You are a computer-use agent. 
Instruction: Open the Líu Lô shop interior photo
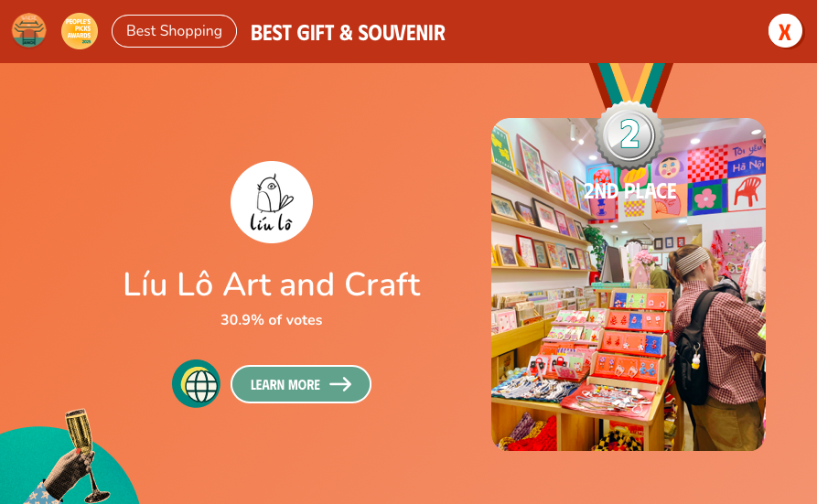(x=629, y=284)
